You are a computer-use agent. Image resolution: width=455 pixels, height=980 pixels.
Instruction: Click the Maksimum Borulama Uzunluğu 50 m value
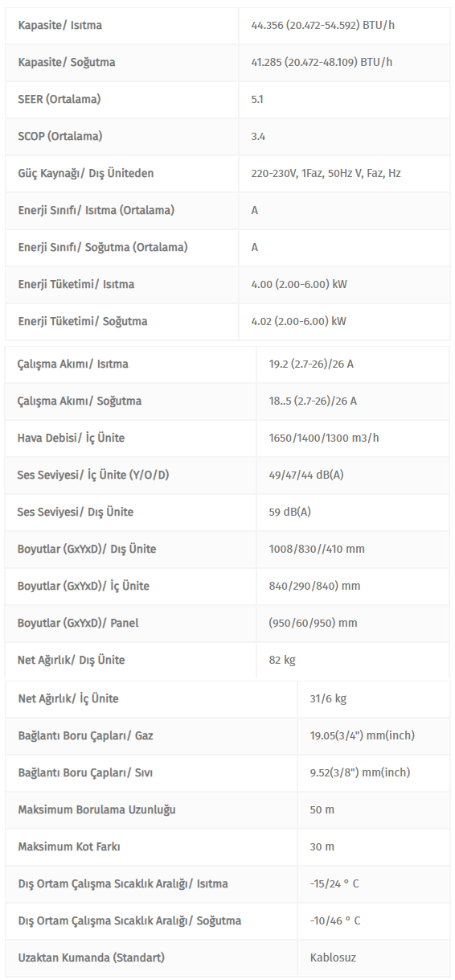click(x=322, y=810)
